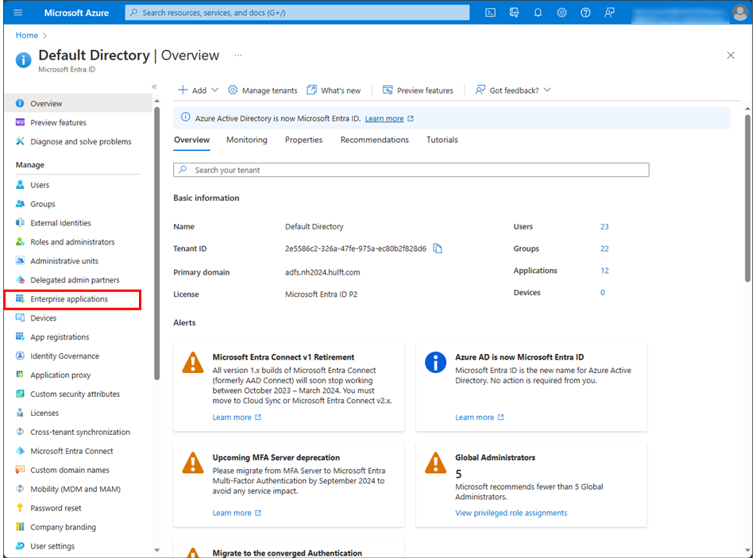Launch Cloud Shell from top bar
This screenshot has height=558, width=756.
tap(490, 13)
